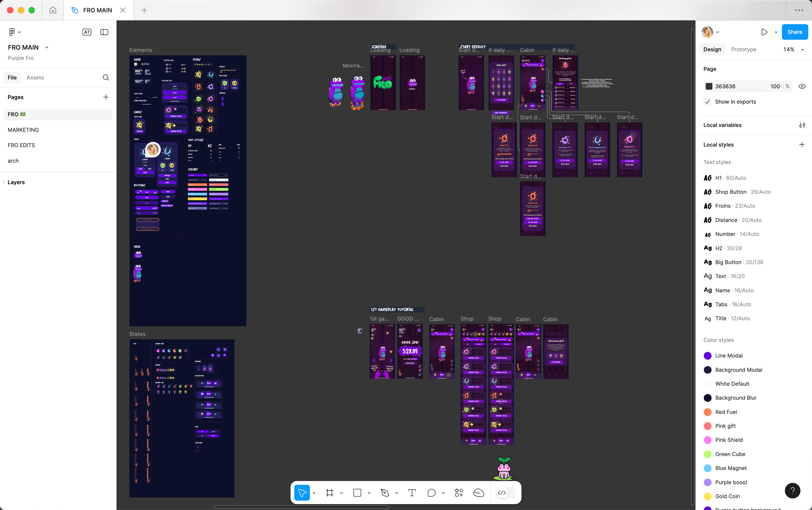812x510 pixels.
Task: Toggle Dev Mode switch in toolbar
Action: click(x=505, y=493)
